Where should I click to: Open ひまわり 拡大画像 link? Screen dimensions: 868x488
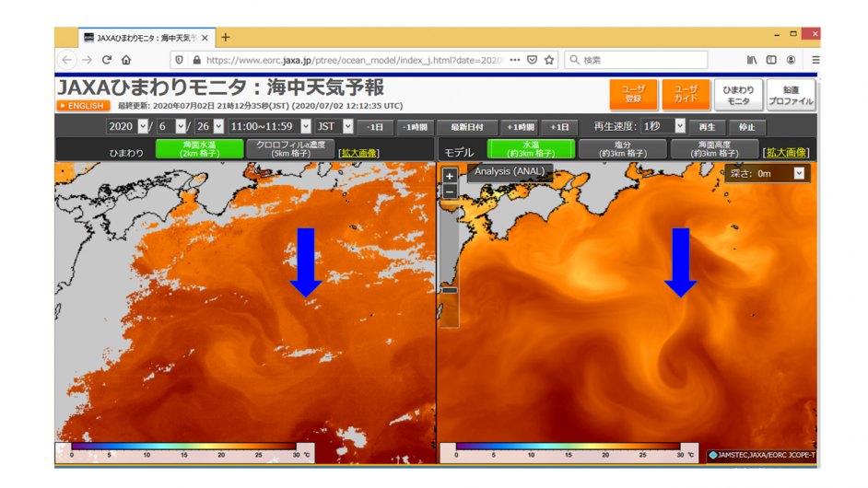coord(358,153)
